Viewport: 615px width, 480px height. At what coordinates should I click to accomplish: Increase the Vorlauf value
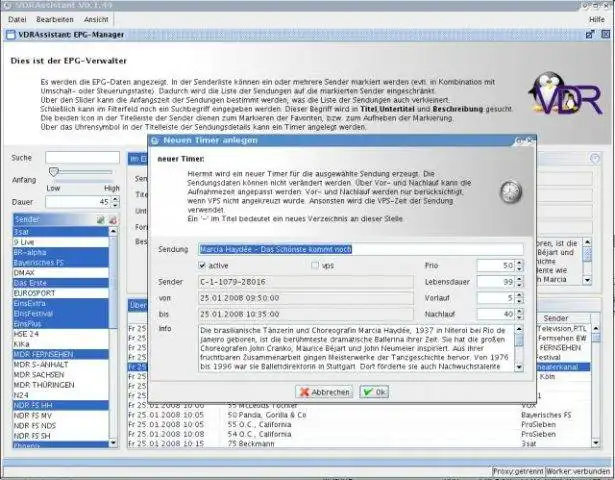click(x=520, y=295)
